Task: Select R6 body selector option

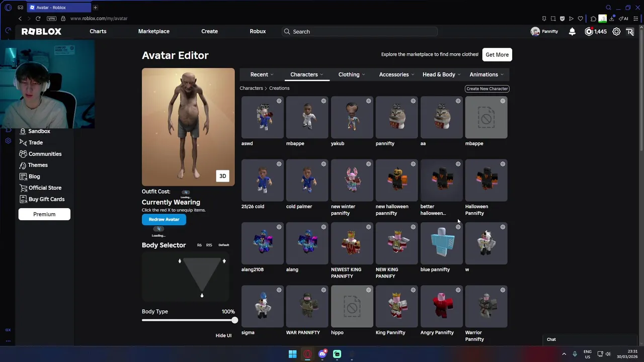Action: coord(199,245)
